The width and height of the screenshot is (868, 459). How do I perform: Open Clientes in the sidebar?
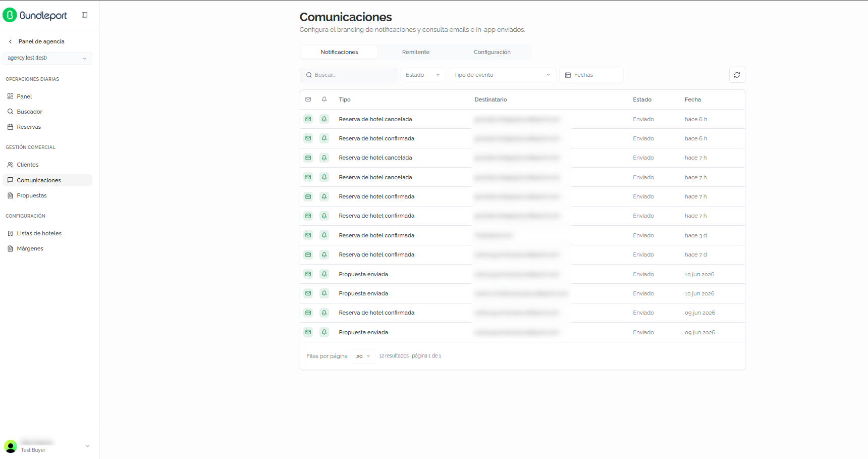pyautogui.click(x=47, y=165)
